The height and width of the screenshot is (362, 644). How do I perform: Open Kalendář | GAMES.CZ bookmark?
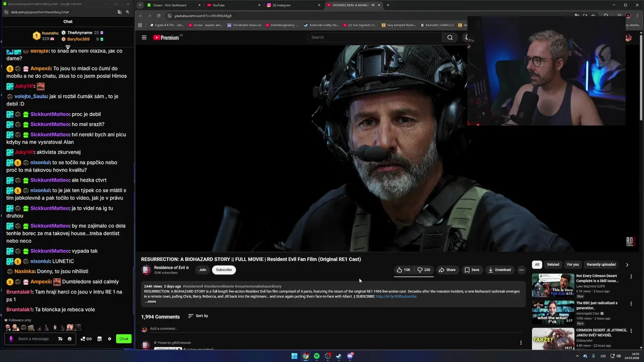pyautogui.click(x=436, y=25)
